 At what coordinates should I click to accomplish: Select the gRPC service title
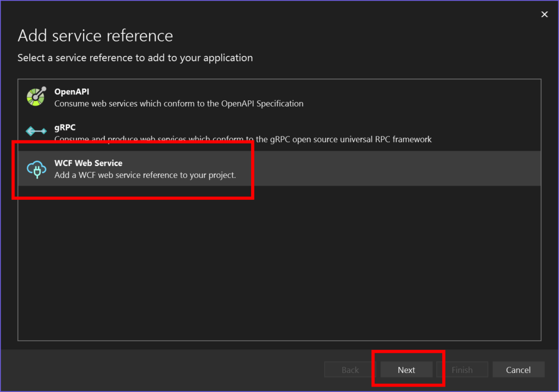(65, 127)
